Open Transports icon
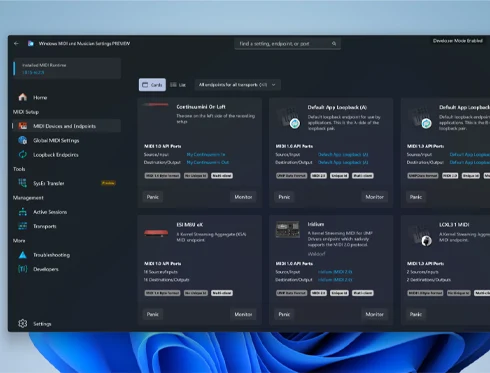Viewport: 490px width, 373px height. tap(23, 226)
